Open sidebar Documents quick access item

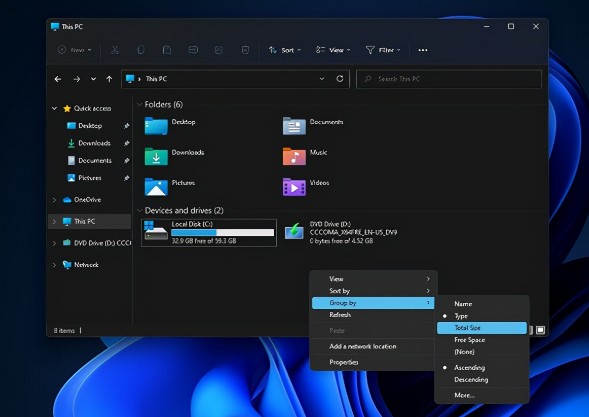(x=95, y=160)
